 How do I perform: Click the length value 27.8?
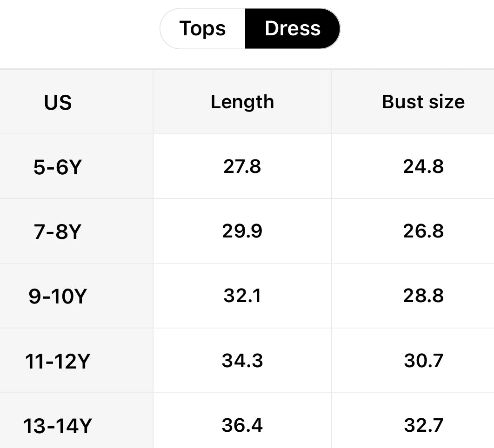coord(242,166)
